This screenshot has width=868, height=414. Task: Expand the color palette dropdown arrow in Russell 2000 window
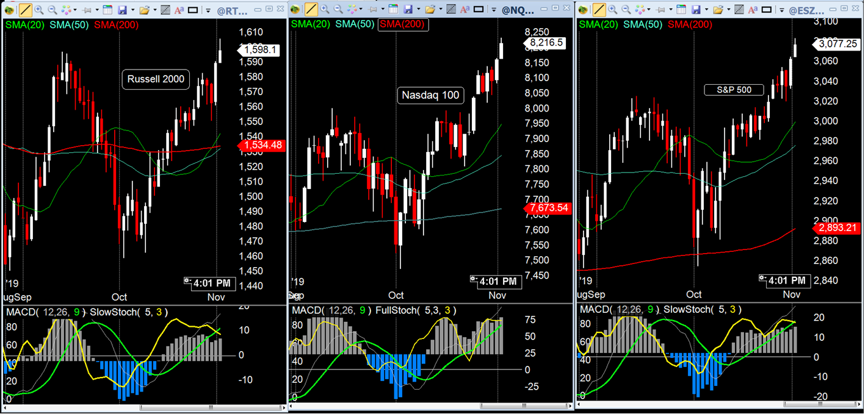(x=75, y=10)
